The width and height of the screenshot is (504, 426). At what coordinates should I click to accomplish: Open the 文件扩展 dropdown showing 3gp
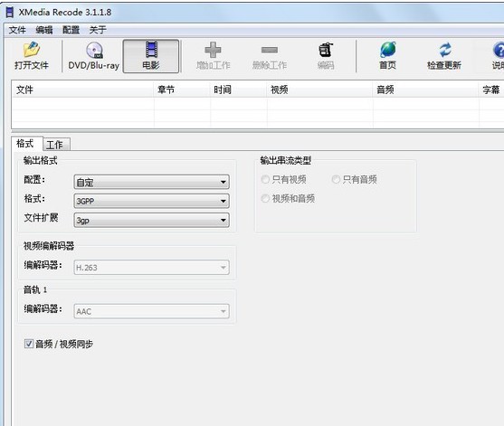click(151, 221)
